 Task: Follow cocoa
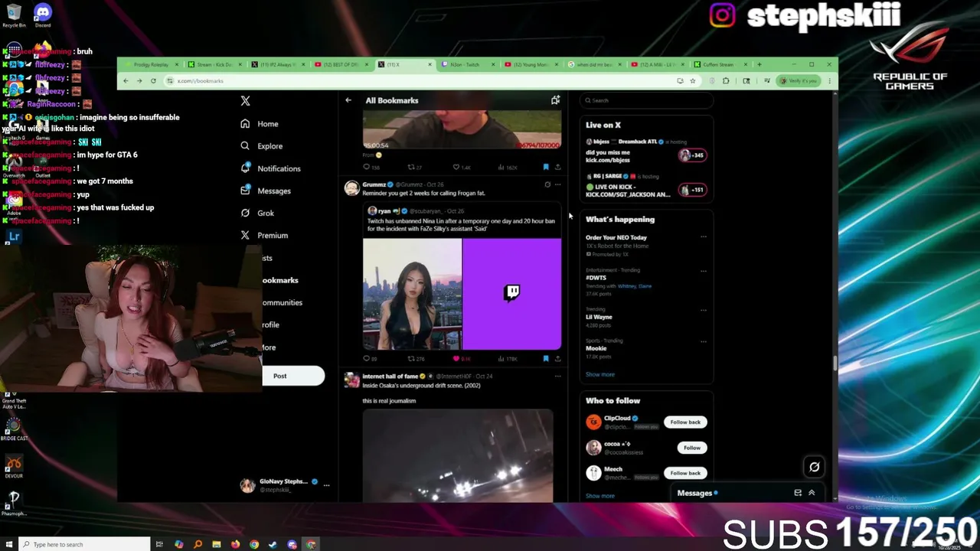pos(691,448)
